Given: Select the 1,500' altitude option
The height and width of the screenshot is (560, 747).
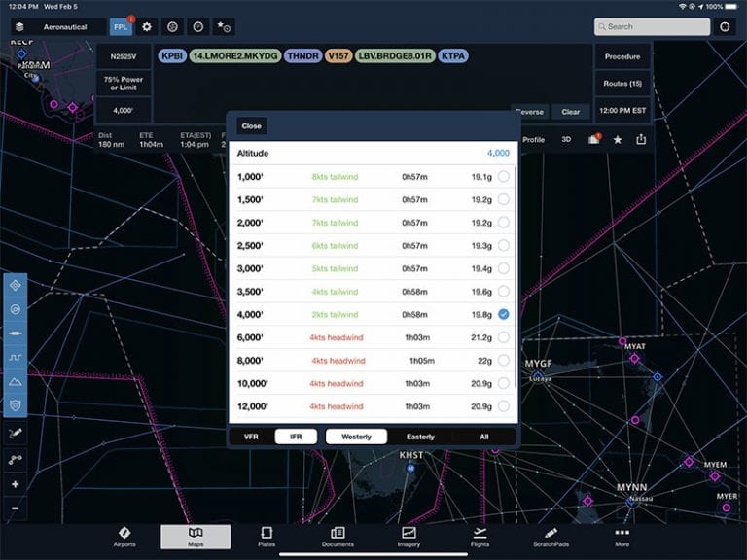Looking at the screenshot, I should pos(373,199).
